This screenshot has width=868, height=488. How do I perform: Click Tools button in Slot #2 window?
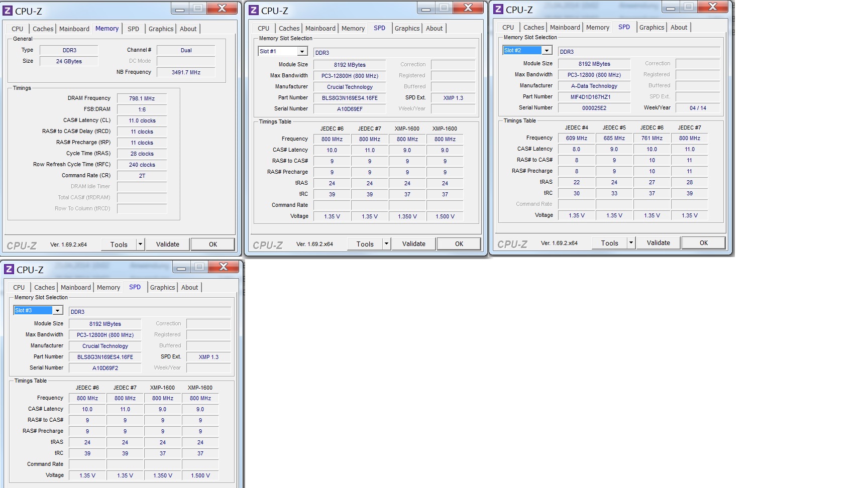610,242
